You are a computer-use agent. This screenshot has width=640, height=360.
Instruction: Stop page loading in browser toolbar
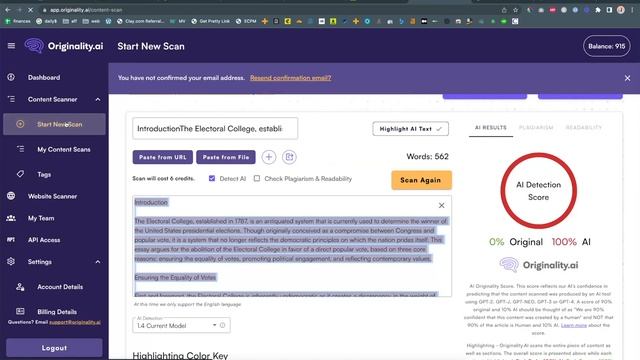tap(31, 10)
